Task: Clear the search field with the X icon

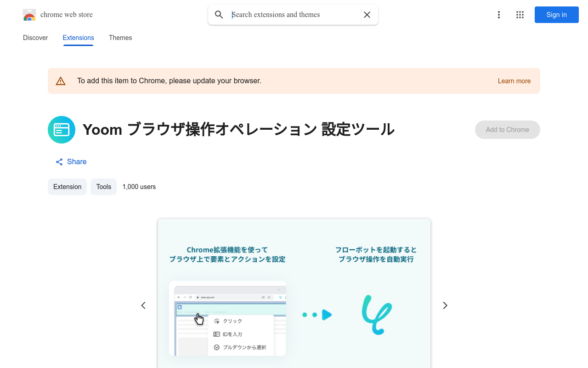Action: (x=367, y=14)
